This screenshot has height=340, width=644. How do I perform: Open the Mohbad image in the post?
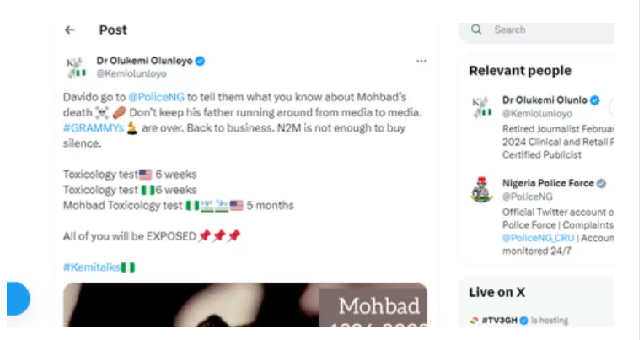[x=244, y=305]
